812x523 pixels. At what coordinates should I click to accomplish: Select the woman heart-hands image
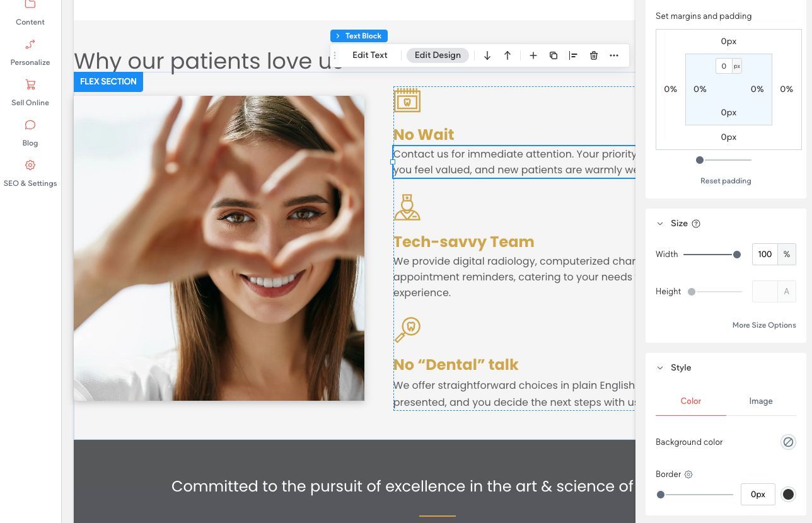pos(219,248)
